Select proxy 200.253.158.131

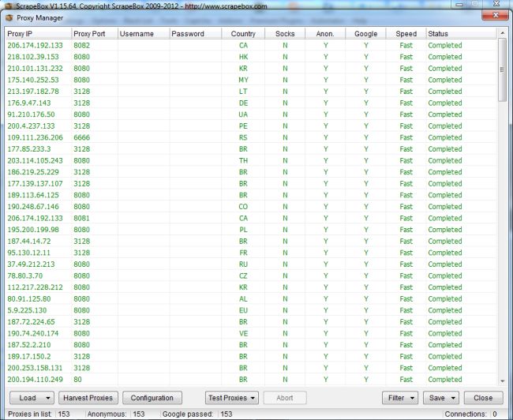point(35,368)
